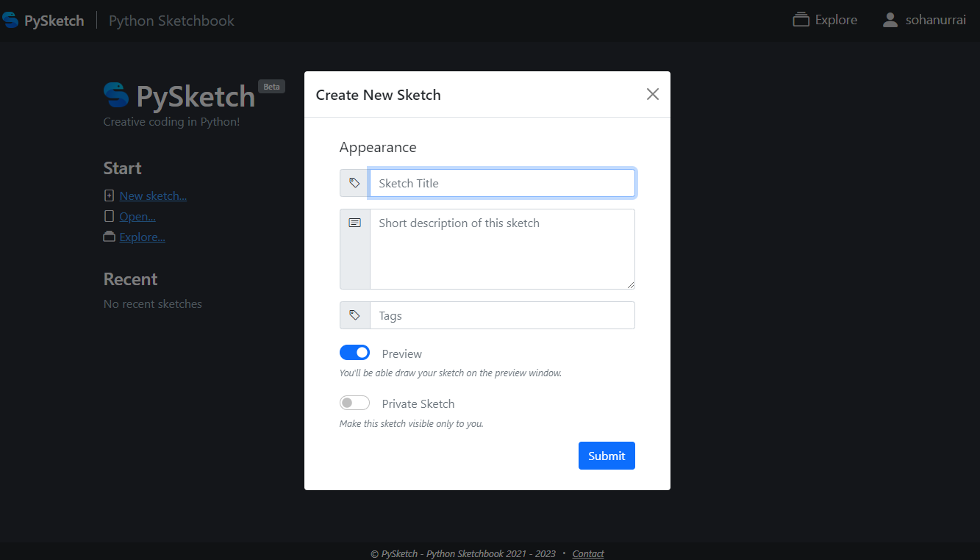Close the Create New Sketch dialog
The image size is (980, 560).
click(652, 94)
